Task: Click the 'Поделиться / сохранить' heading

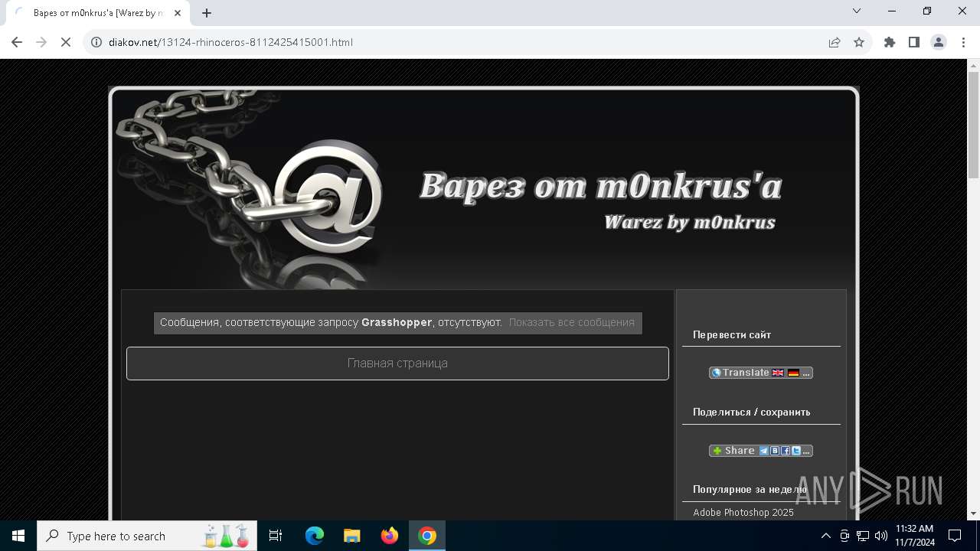Action: tap(751, 412)
